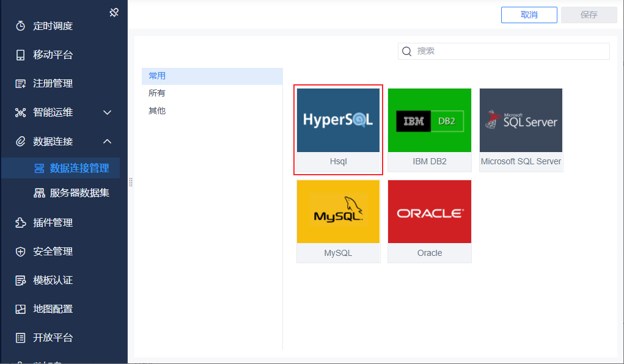
Task: Click the hierarchy icon beside 服务器数据集
Action: [39, 193]
